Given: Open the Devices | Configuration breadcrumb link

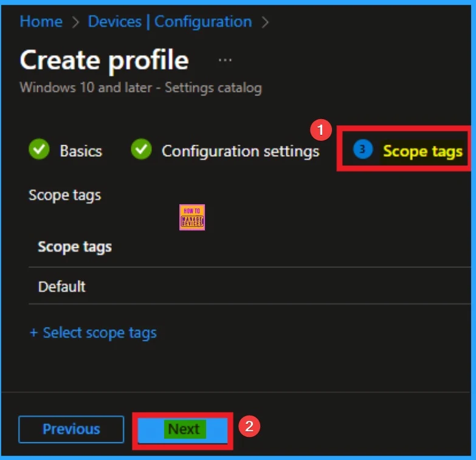Looking at the screenshot, I should tap(170, 22).
